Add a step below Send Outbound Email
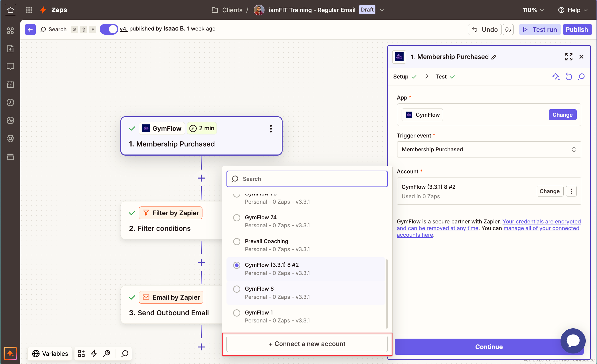Viewport: 597px width, 364px height. tap(201, 347)
